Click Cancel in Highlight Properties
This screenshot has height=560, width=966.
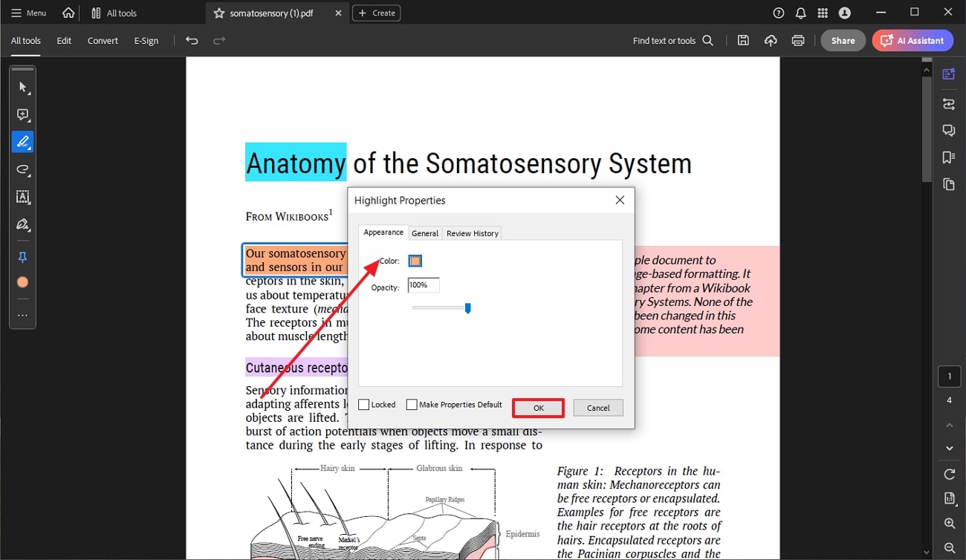click(x=598, y=408)
